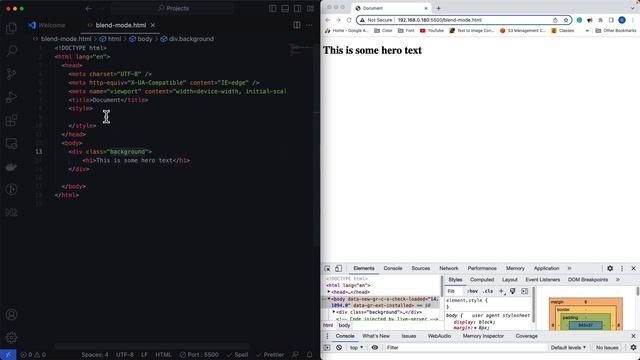The image size is (640, 360).
Task: Bookmark this page with the star icon
Action: (x=566, y=20)
